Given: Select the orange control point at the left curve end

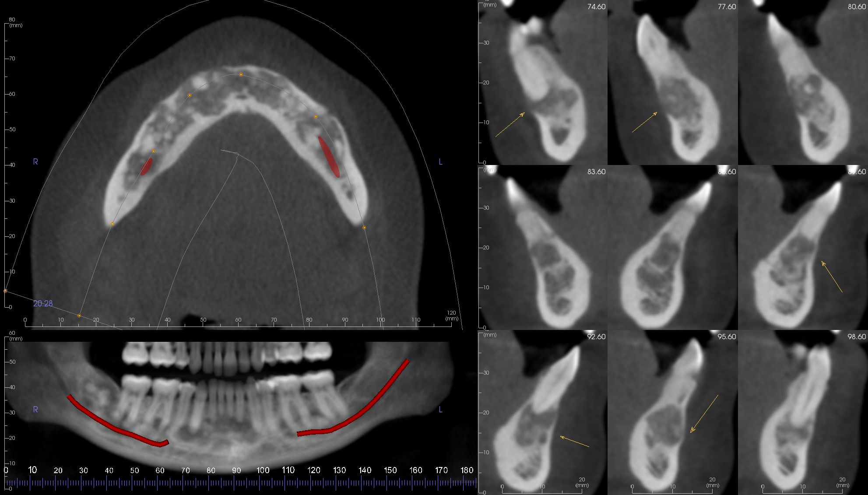Looking at the screenshot, I should pyautogui.click(x=364, y=228).
